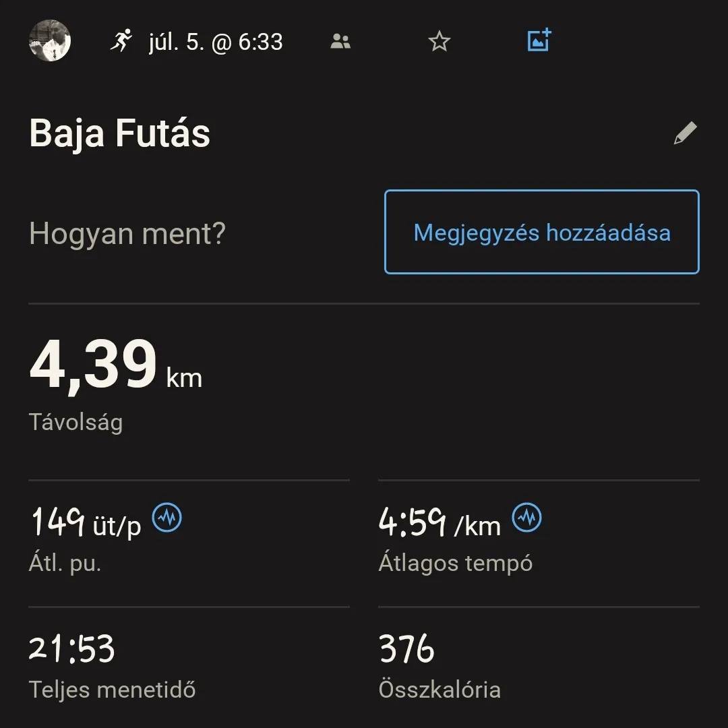Image resolution: width=728 pixels, height=728 pixels.
Task: Tap the Teljes menetidő label
Action: point(112,690)
